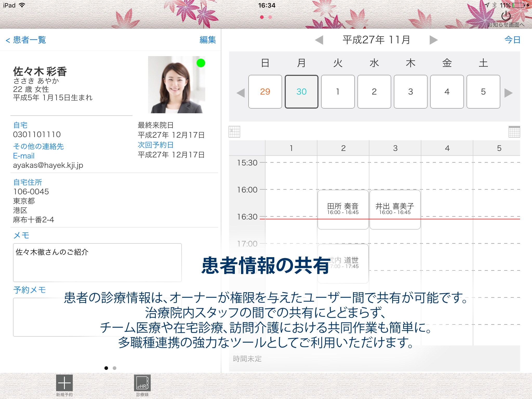Jump to today with 今日

(x=513, y=40)
